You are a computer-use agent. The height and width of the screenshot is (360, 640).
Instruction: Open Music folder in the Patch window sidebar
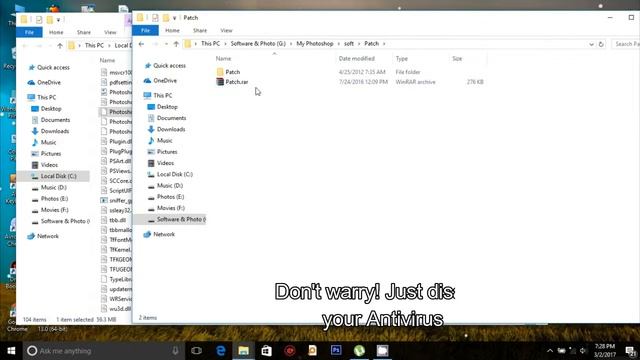pos(164,140)
